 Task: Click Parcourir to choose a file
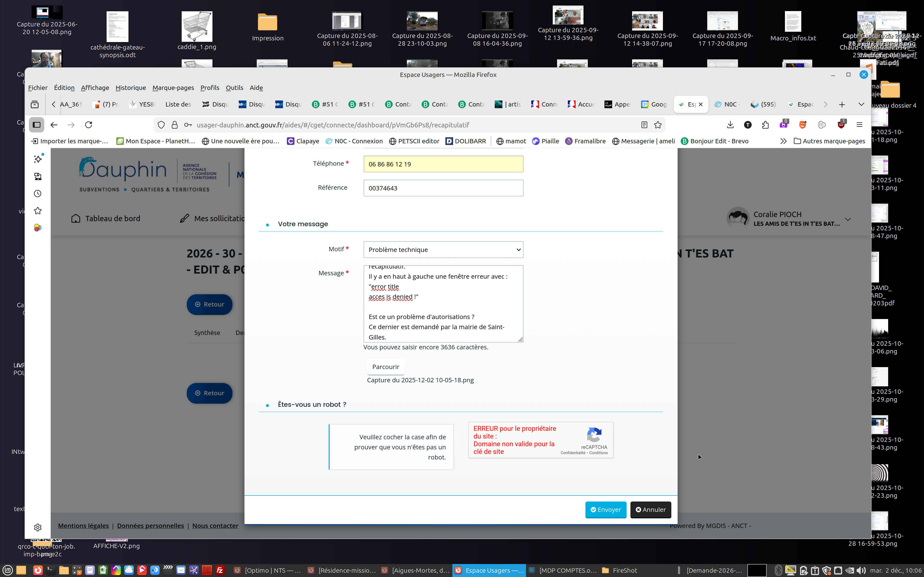coord(385,367)
